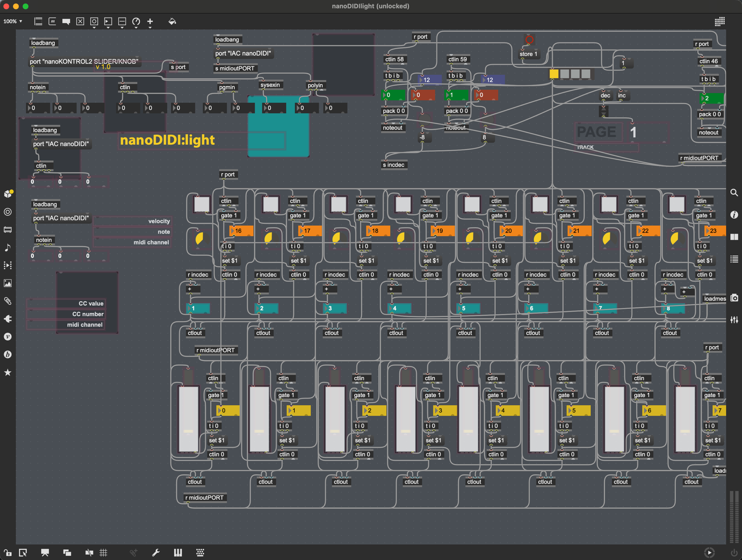This screenshot has height=560, width=742.
Task: Toggle the grid display icon
Action: tap(103, 553)
